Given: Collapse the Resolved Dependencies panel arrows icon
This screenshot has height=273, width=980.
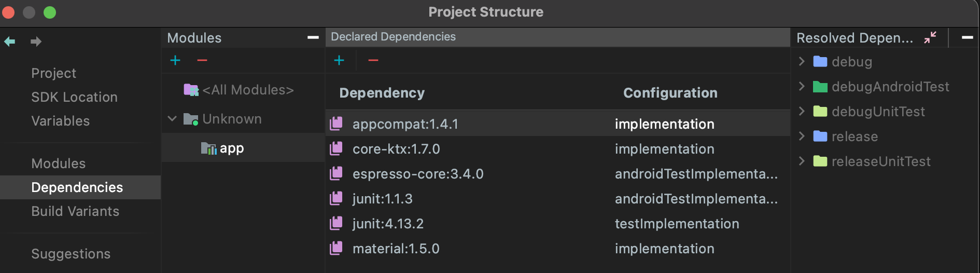Looking at the screenshot, I should (x=930, y=37).
